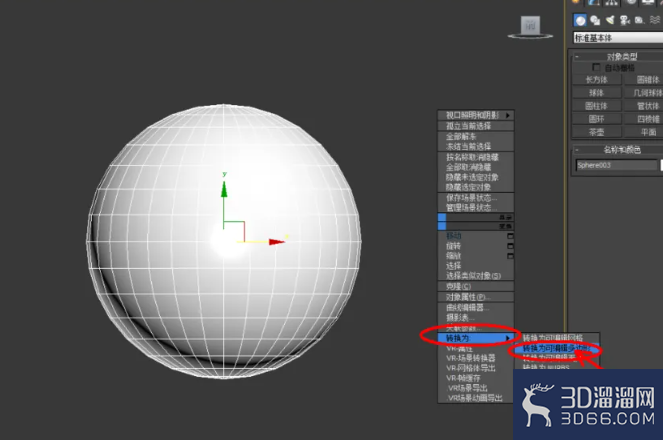Screen dimensions: 663x440
Task: Select the Helpers category icon
Action: coord(639,20)
